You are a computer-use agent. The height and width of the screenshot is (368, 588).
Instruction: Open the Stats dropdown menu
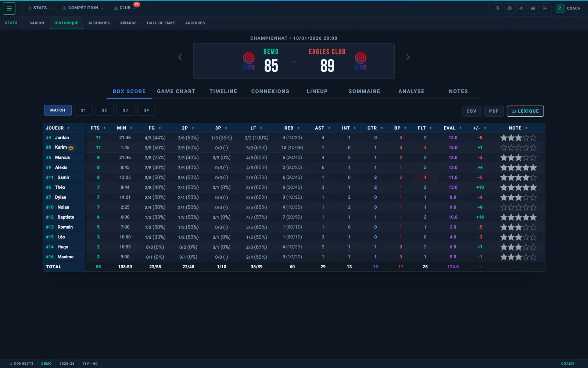[x=40, y=8]
